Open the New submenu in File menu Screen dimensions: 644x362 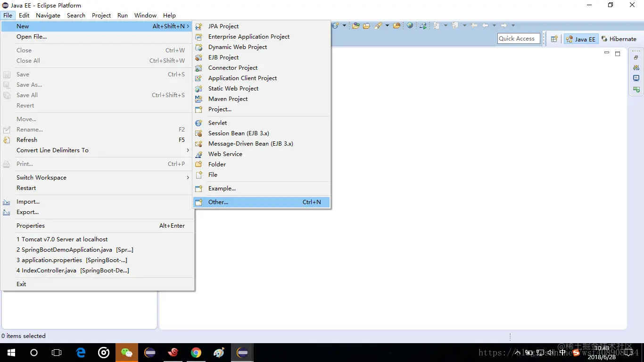tap(97, 26)
